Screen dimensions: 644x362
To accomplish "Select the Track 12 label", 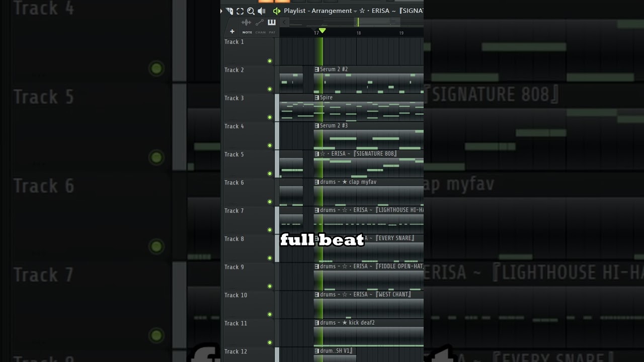I will click(235, 351).
